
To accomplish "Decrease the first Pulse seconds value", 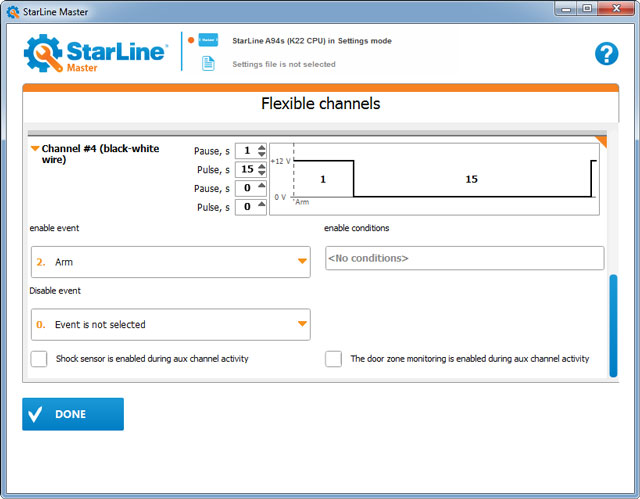I will 262,173.
